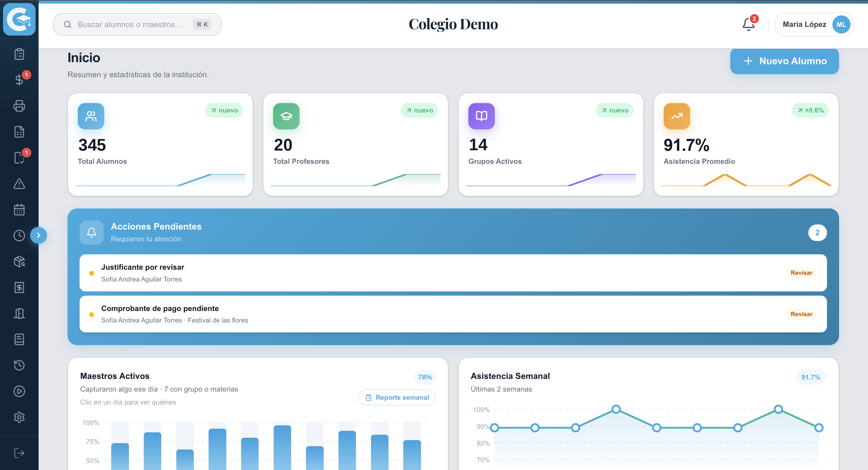The image size is (868, 470).
Task: Open the file-check sidebar icon with badge
Action: 19,158
